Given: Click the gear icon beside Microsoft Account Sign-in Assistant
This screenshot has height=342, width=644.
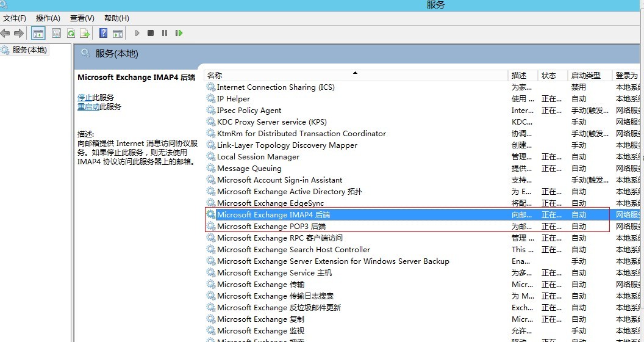Looking at the screenshot, I should [210, 180].
